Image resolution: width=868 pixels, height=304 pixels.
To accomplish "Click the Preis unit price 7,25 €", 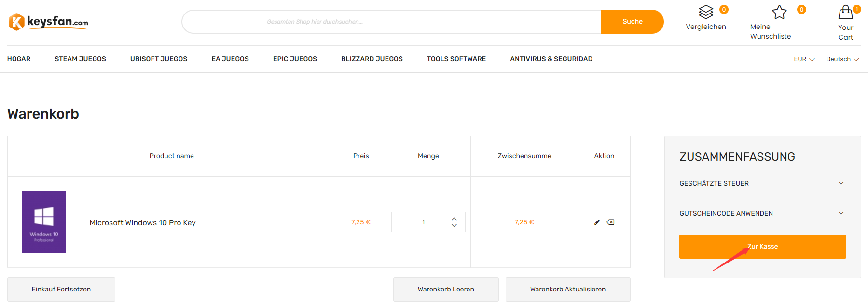I will 361,222.
